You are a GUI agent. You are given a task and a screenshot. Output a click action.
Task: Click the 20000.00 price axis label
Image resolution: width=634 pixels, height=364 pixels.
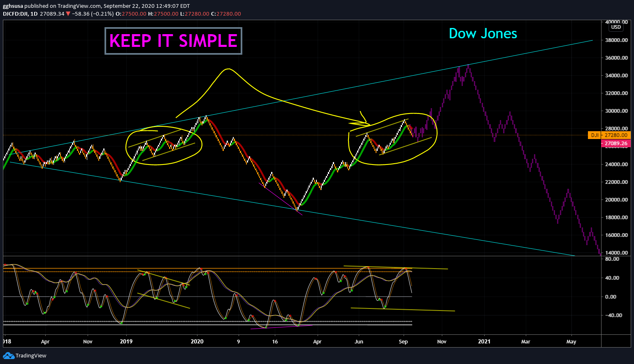point(616,200)
